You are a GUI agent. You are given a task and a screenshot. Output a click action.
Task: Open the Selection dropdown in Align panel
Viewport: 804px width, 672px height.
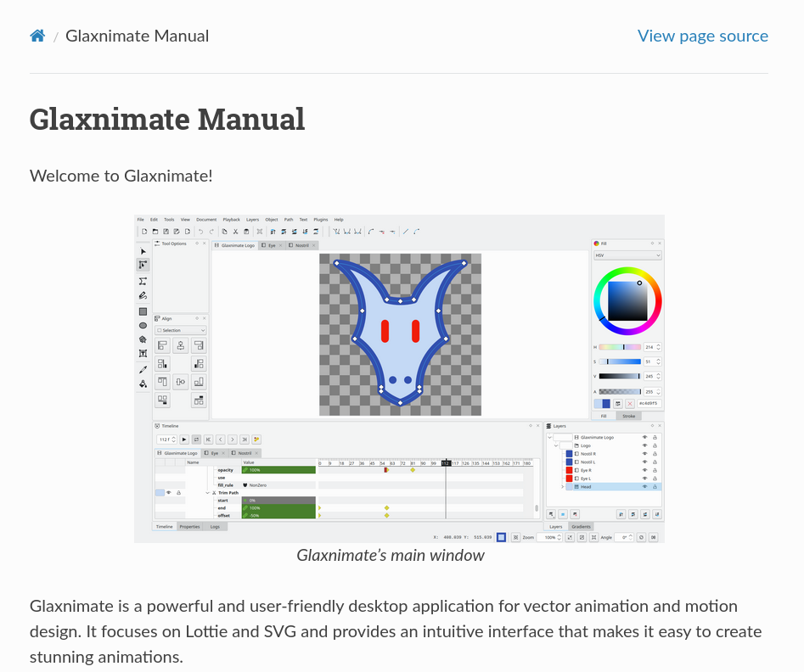pos(181,331)
